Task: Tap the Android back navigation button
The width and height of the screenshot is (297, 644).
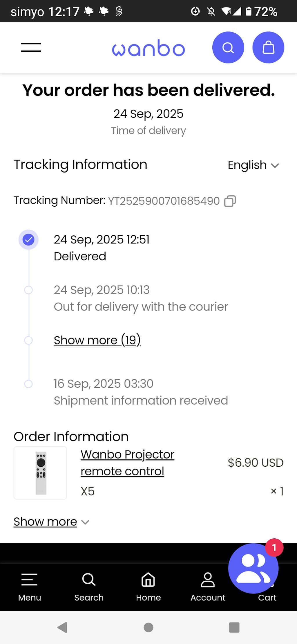Action: [x=62, y=627]
